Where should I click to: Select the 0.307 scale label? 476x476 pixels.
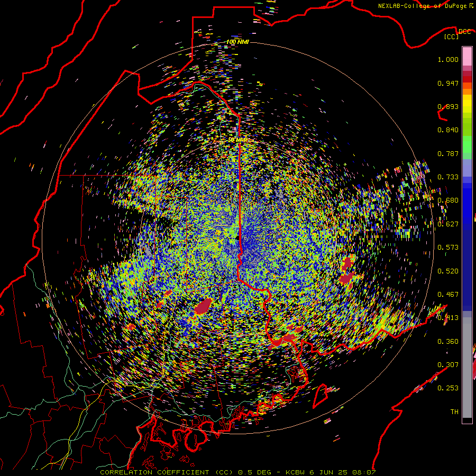tap(448, 365)
